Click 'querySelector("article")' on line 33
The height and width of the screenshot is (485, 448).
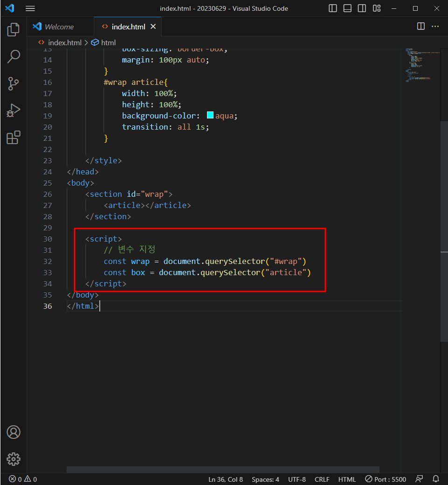(x=255, y=272)
